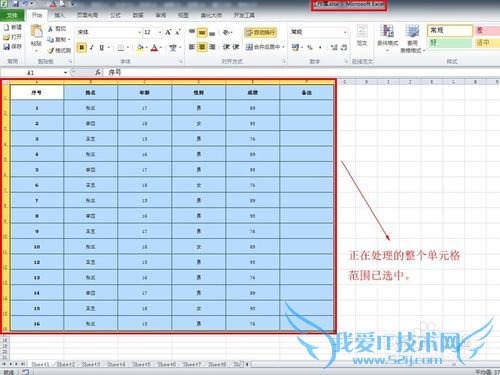This screenshot has width=500, height=375.
Task: Click header cell 姓名 in the table
Action: tap(91, 93)
